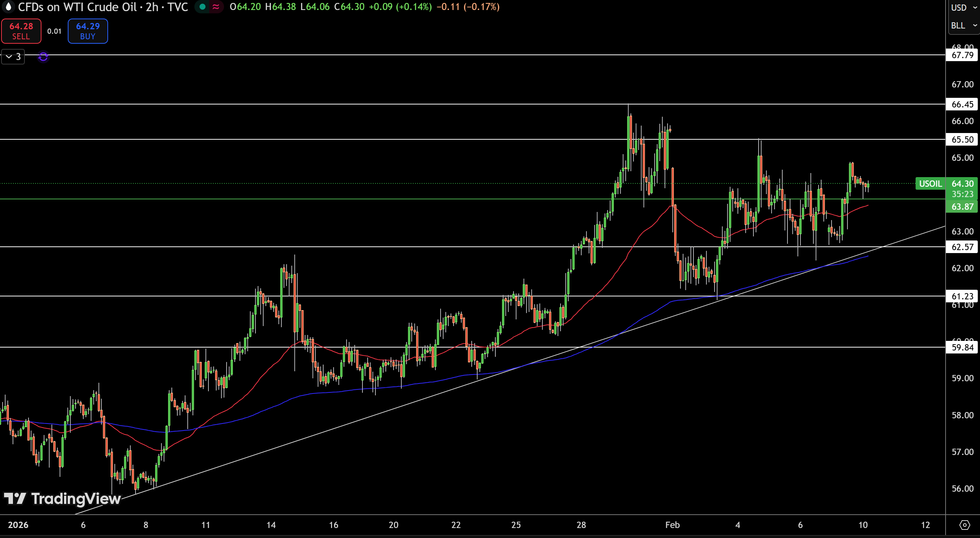Click the 12 date label on time axis
Screen dimensions: 980x538
[x=925, y=525]
